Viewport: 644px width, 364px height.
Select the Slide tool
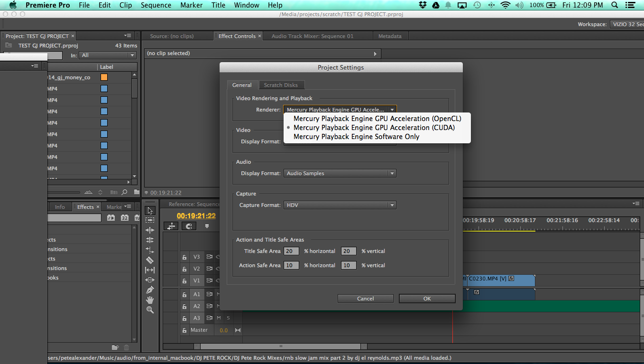coord(150,280)
